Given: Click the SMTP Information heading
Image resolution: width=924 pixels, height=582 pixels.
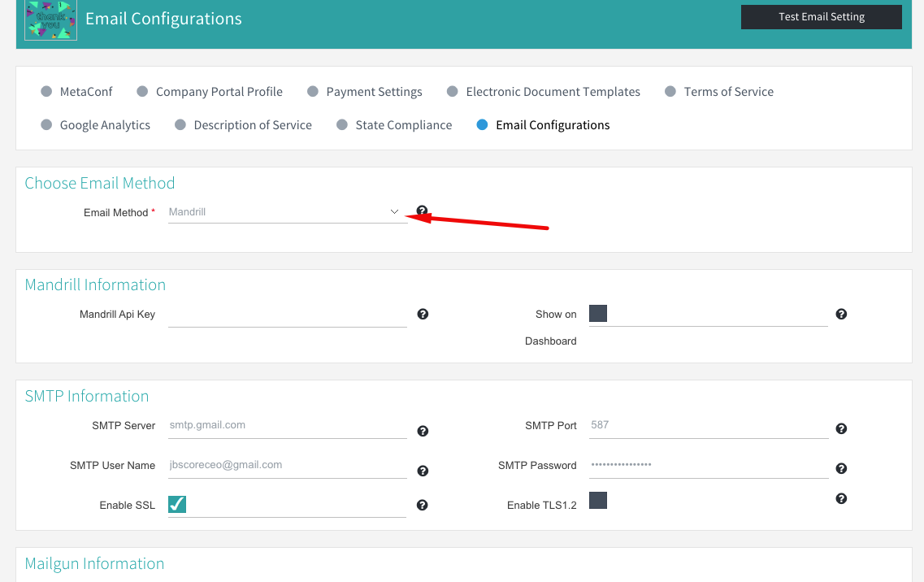Looking at the screenshot, I should tap(87, 396).
